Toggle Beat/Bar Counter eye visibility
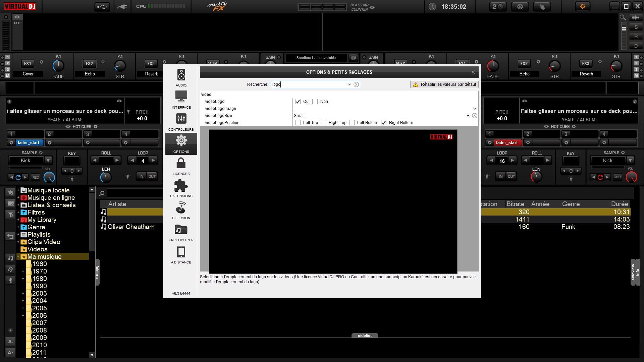This screenshot has width=644, height=362. pyautogui.click(x=372, y=7)
